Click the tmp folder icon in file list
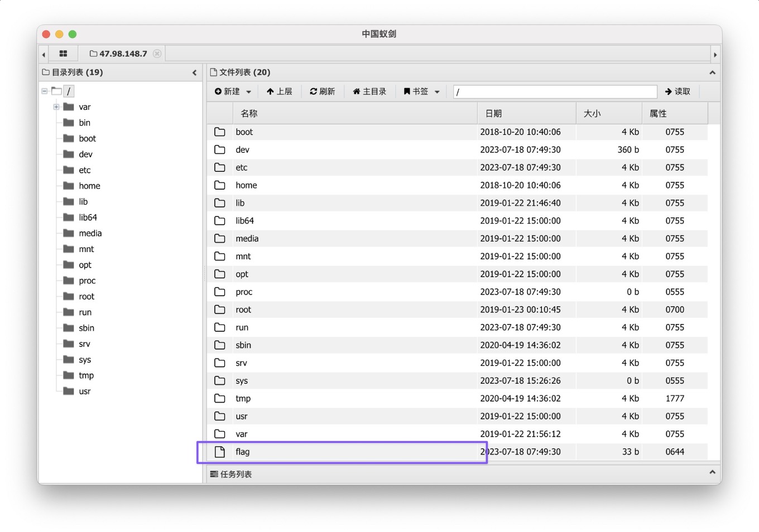 pyautogui.click(x=220, y=398)
